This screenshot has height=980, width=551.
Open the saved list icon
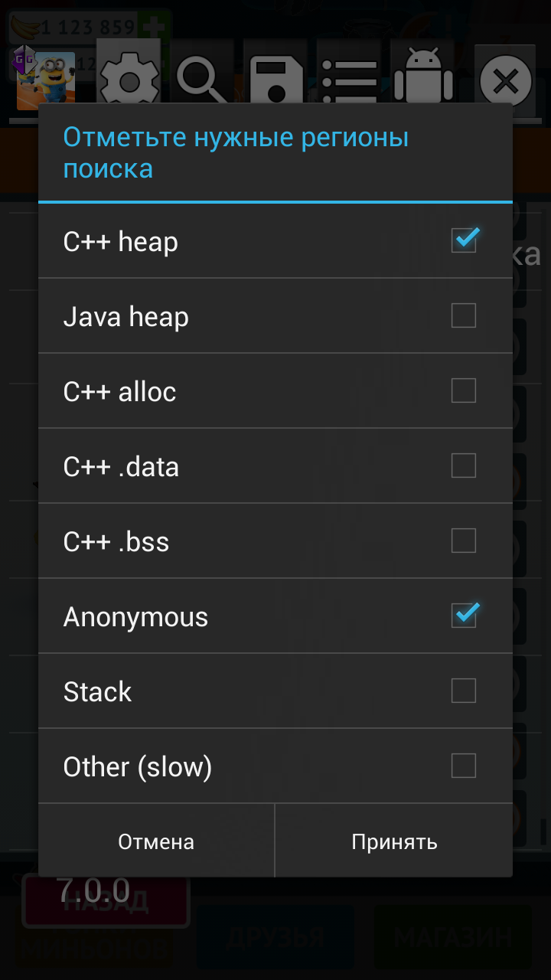(348, 78)
